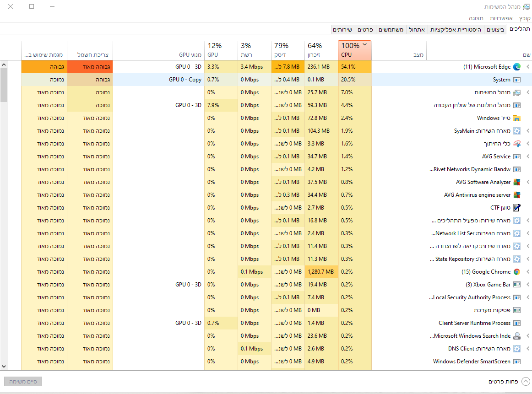Expand the AVG Service process group
The image size is (532, 394).
tap(528, 157)
